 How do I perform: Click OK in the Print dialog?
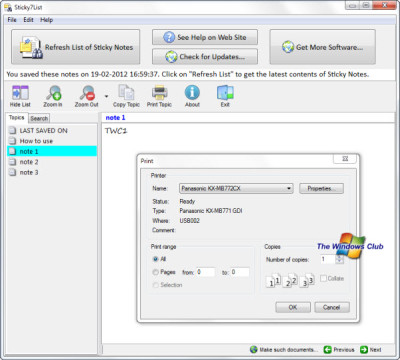coord(293,307)
